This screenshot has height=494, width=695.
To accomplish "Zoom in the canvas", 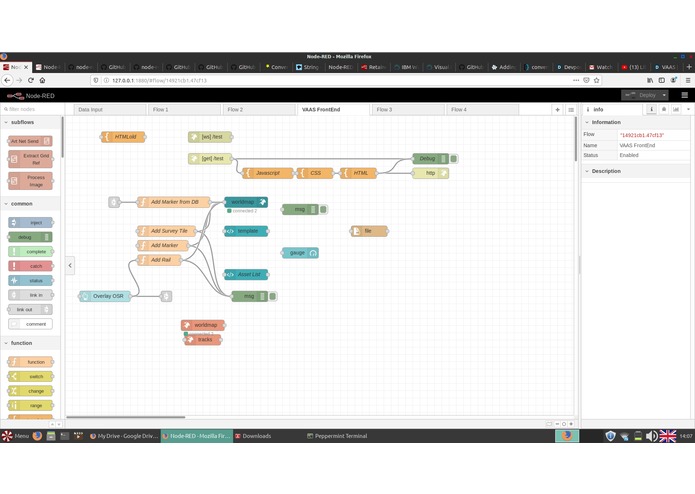I will click(x=571, y=424).
